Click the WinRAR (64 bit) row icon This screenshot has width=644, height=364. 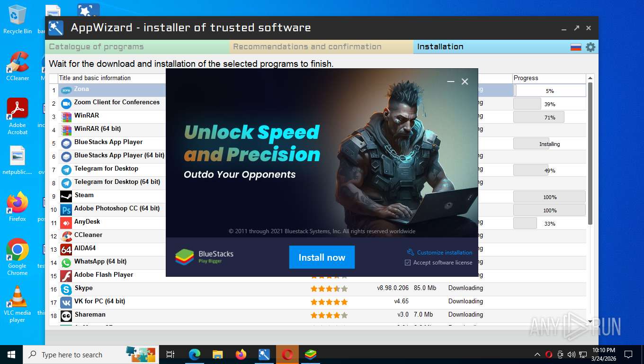66,130
